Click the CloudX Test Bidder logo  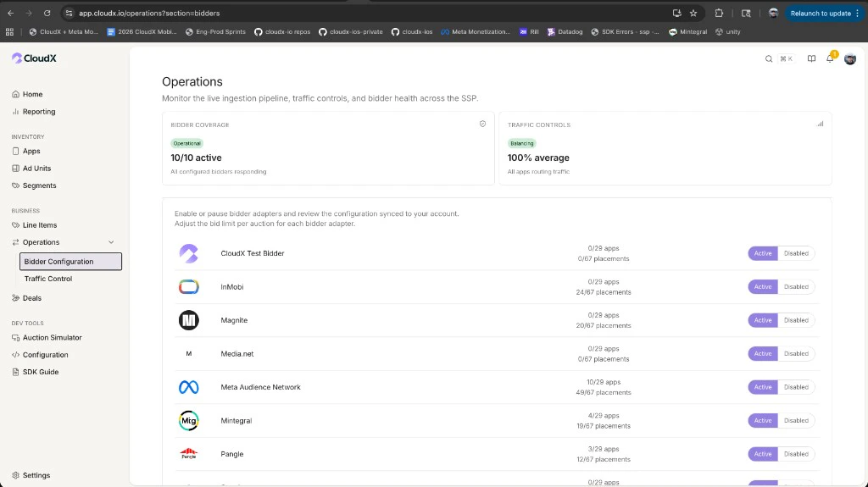click(189, 253)
